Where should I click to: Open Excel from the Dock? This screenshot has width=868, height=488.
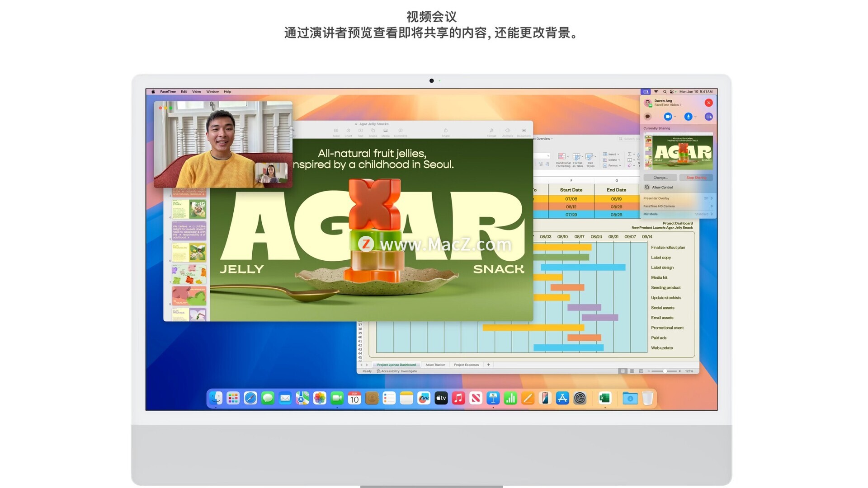point(604,398)
